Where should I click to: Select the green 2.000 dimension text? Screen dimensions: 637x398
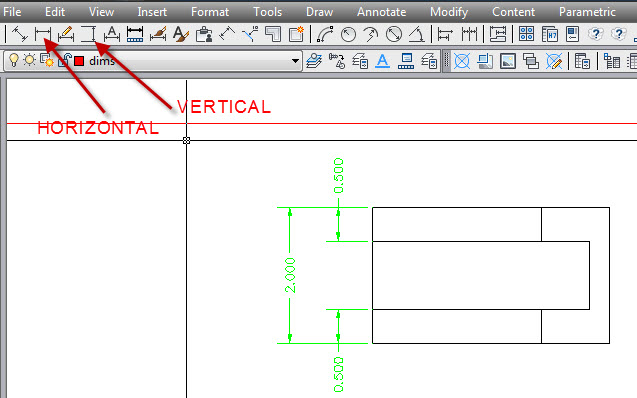pos(290,275)
